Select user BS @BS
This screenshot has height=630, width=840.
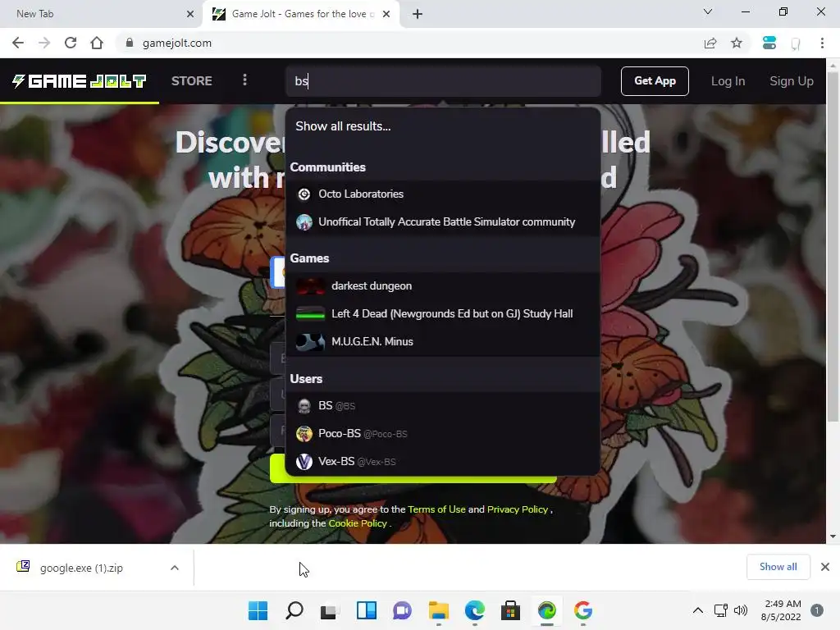click(x=442, y=406)
